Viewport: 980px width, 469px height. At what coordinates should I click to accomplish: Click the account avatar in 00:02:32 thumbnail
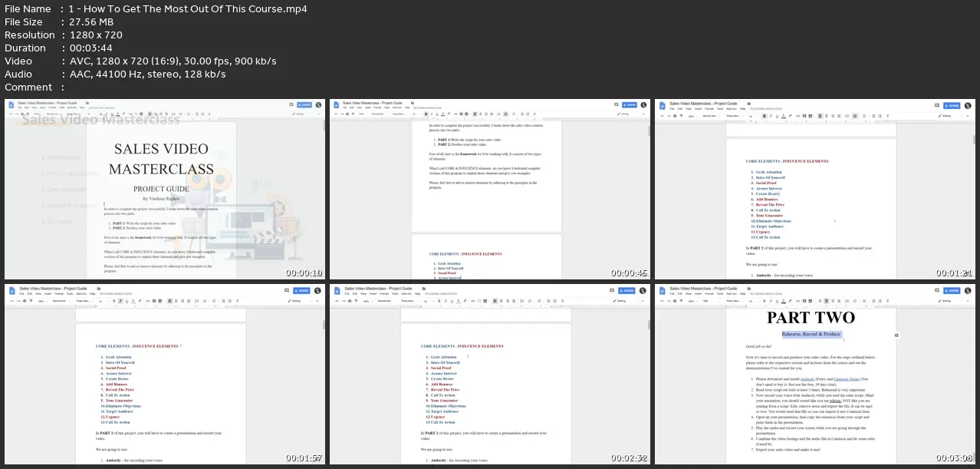click(x=643, y=290)
